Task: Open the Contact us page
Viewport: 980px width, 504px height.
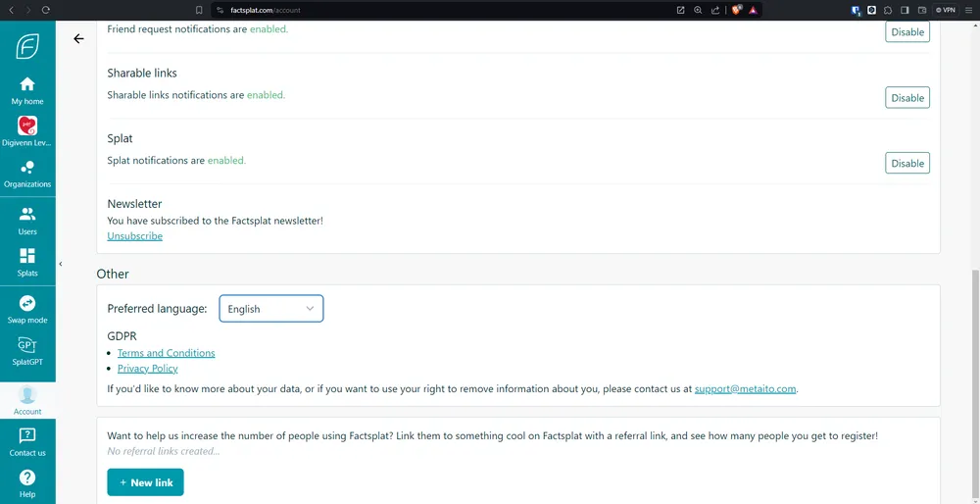Action: tap(27, 441)
